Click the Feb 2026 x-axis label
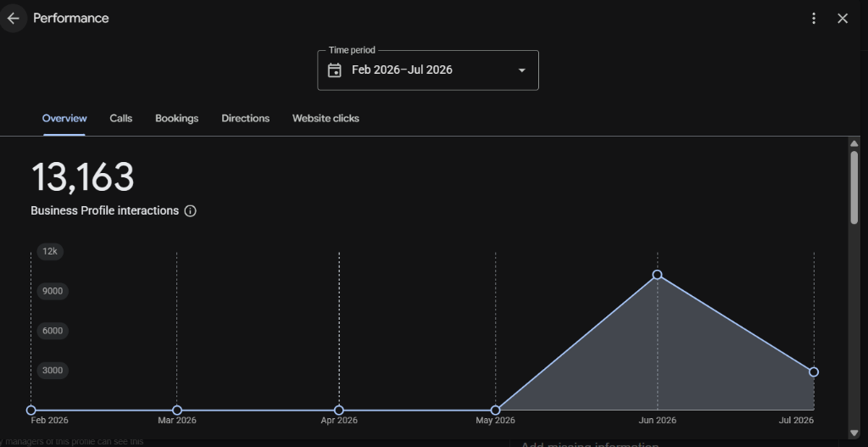The height and width of the screenshot is (447, 868). point(50,421)
